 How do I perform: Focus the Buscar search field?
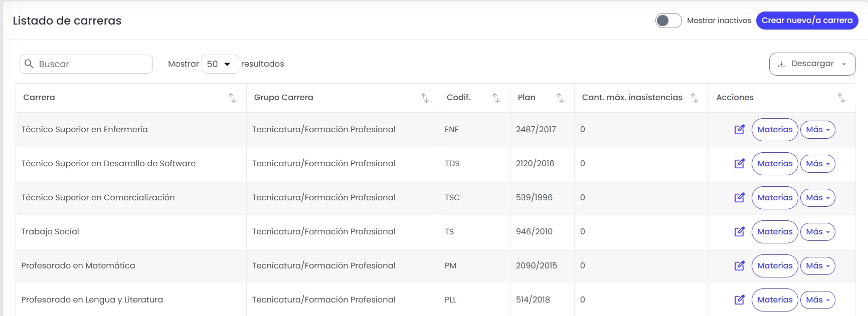click(86, 64)
